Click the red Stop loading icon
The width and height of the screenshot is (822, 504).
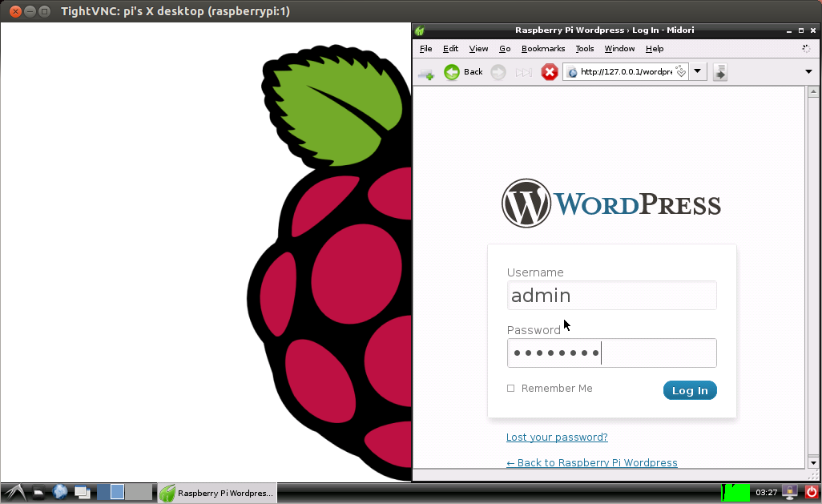(550, 72)
